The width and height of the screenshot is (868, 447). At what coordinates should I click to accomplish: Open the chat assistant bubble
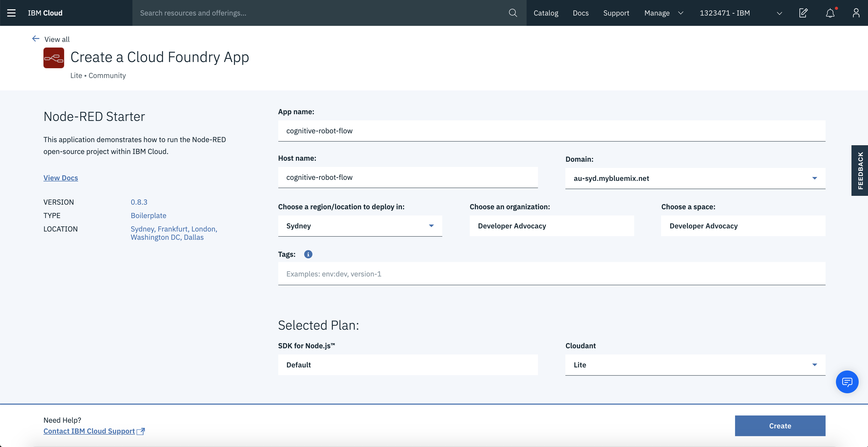[x=847, y=382]
